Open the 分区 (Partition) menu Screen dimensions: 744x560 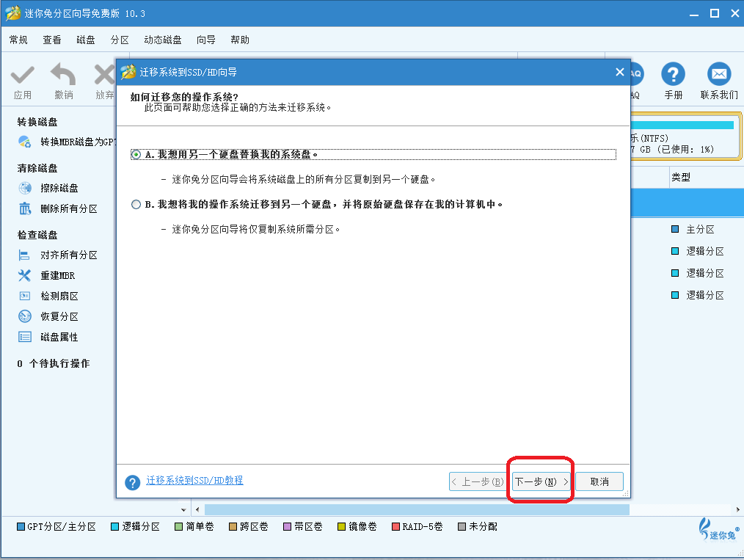[120, 40]
